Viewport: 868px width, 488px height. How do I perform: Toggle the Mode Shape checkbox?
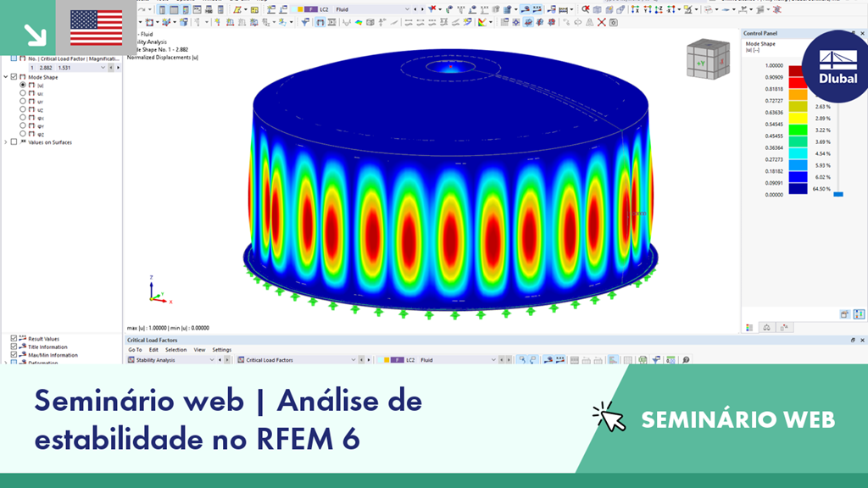tap(14, 77)
